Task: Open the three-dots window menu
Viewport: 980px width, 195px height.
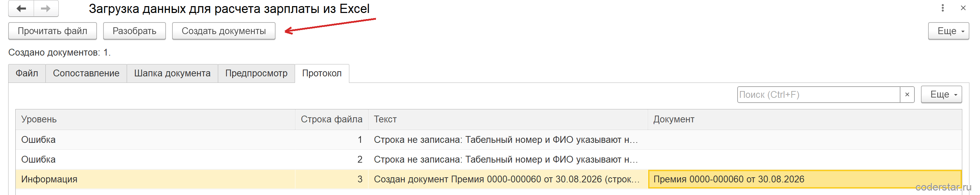Action: click(x=942, y=8)
